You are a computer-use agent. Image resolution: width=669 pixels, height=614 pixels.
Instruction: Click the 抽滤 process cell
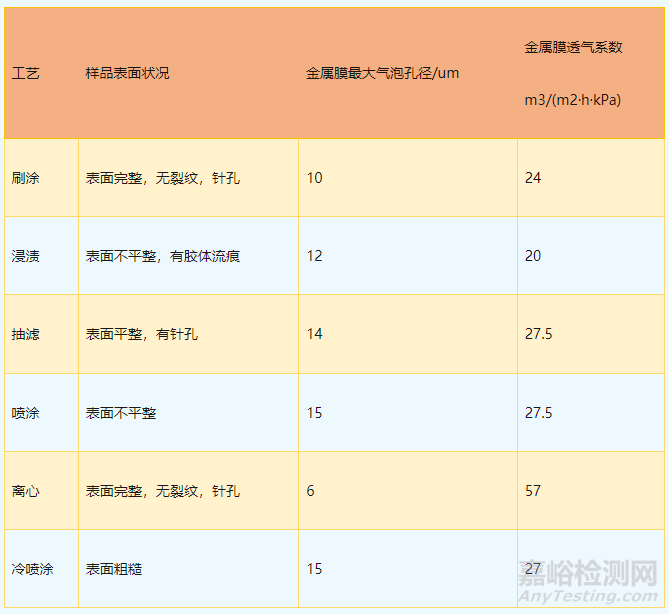point(26,334)
